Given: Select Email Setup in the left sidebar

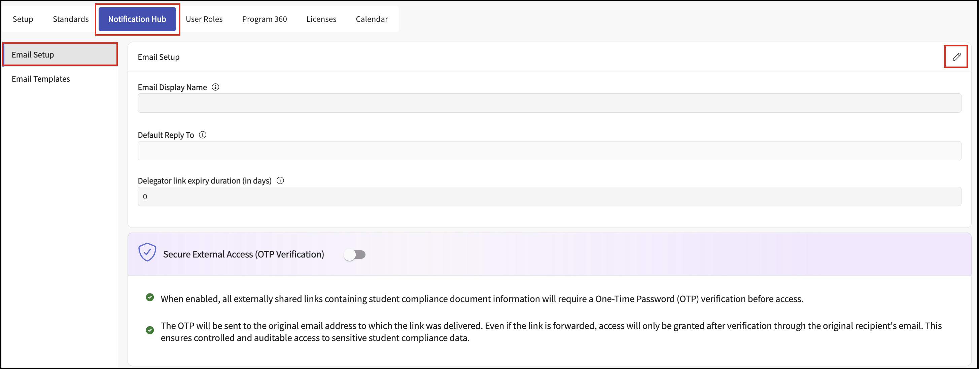Looking at the screenshot, I should [60, 55].
